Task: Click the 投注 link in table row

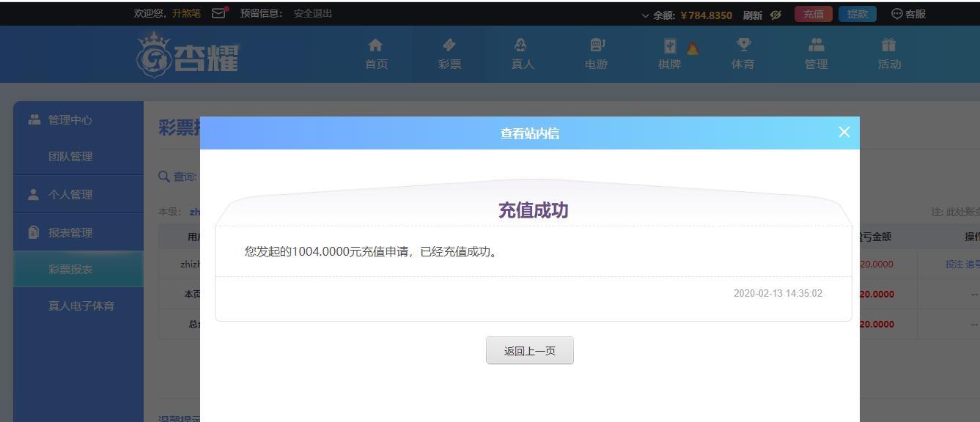Action: pyautogui.click(x=954, y=264)
